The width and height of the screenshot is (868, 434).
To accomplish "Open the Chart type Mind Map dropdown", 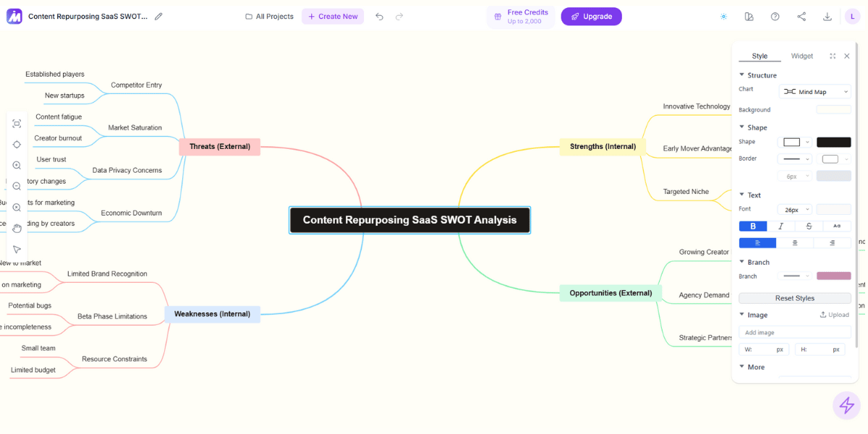I will pyautogui.click(x=815, y=92).
